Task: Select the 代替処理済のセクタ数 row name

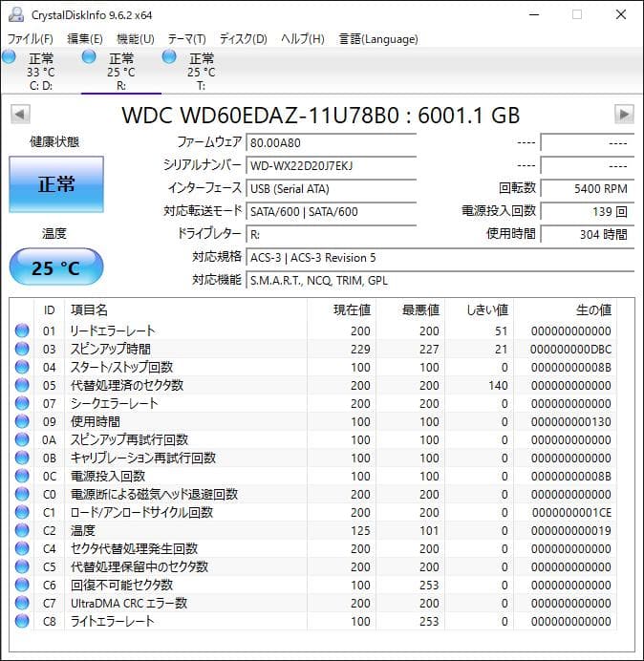Action: [x=127, y=385]
